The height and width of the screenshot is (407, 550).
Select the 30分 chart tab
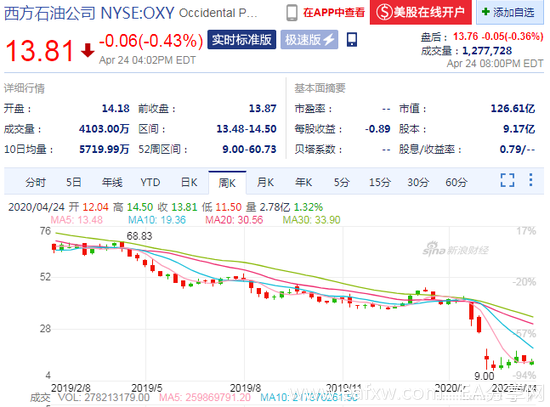418,182
